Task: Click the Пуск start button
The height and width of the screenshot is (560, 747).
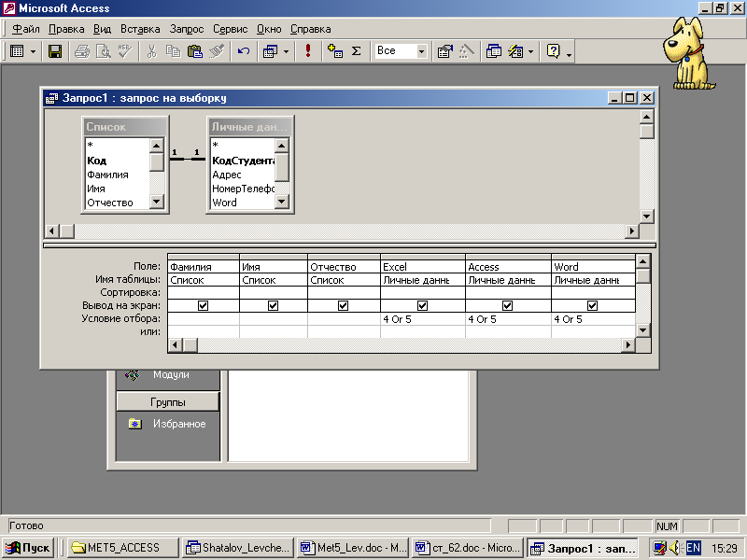Action: 27,548
